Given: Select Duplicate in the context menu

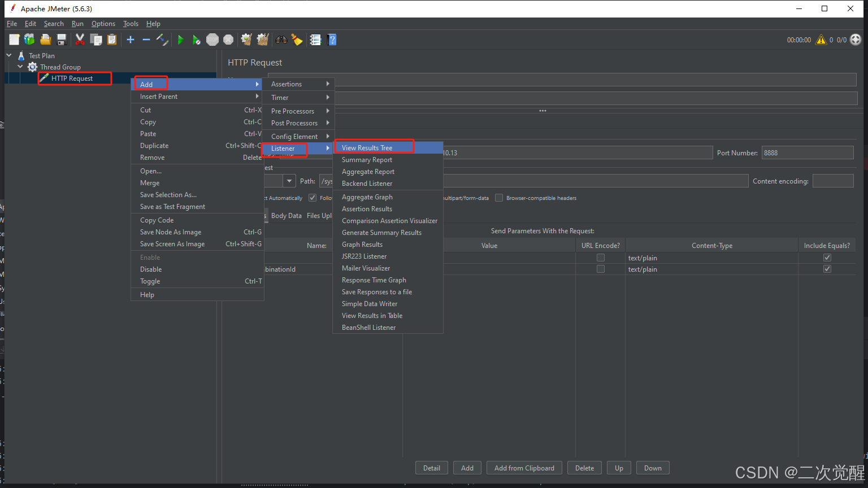Looking at the screenshot, I should click(x=197, y=146).
